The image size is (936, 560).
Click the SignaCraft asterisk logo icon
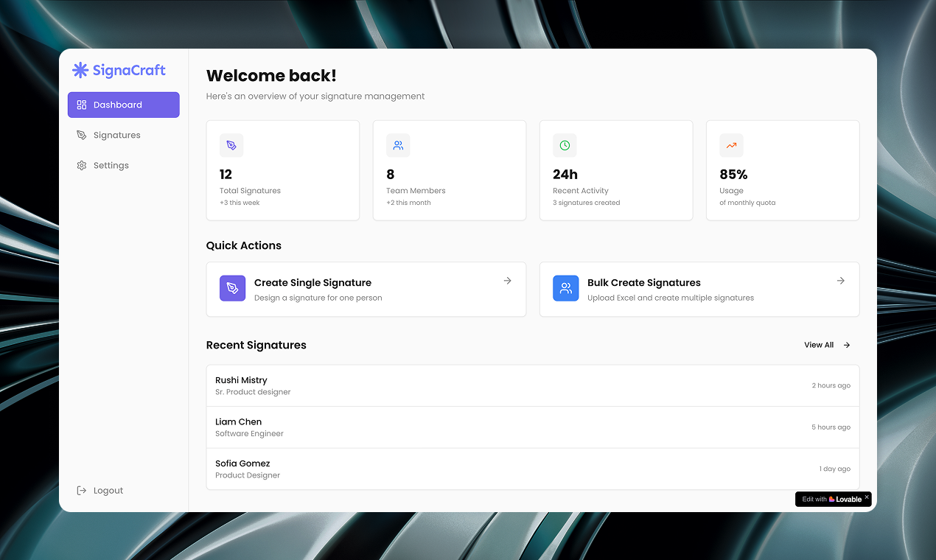pyautogui.click(x=80, y=70)
